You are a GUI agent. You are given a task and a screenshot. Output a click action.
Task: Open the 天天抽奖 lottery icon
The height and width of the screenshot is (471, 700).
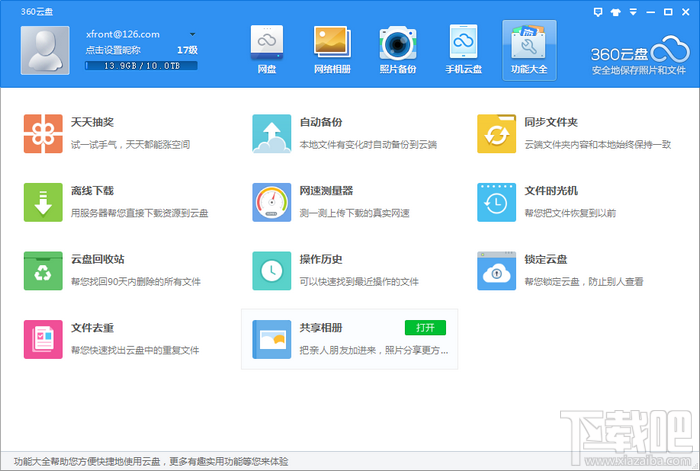pyautogui.click(x=43, y=133)
